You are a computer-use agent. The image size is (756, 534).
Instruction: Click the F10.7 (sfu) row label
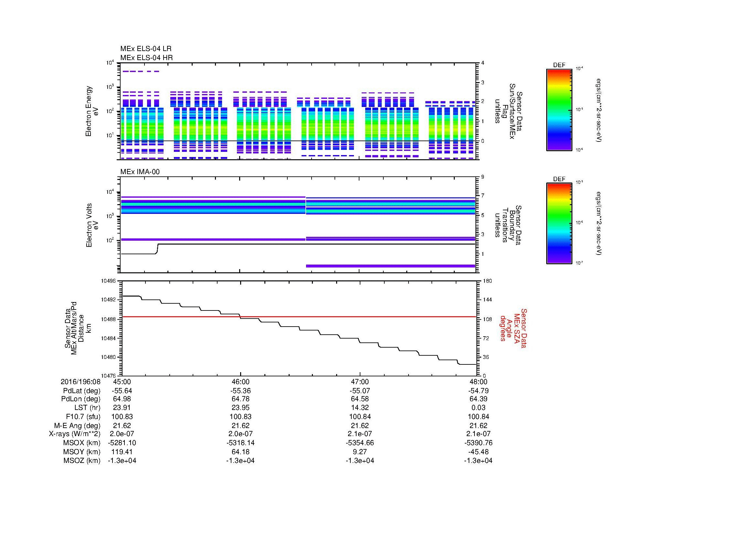click(x=83, y=416)
